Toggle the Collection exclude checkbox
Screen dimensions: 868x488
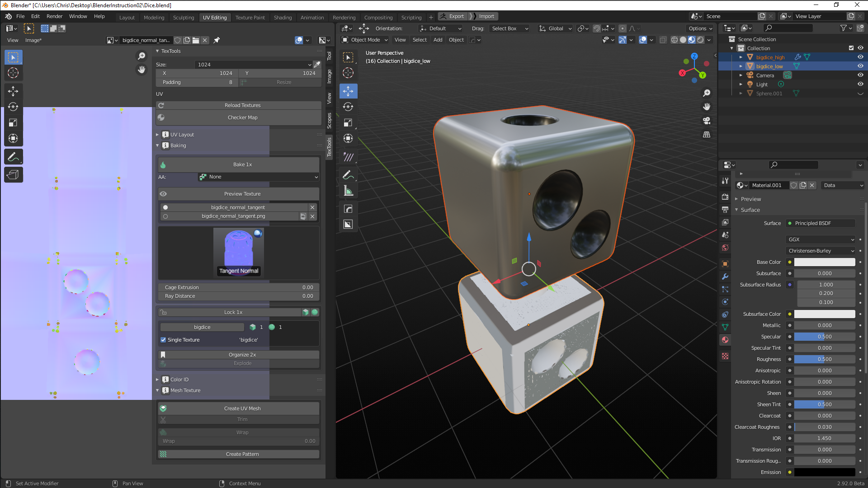[851, 48]
